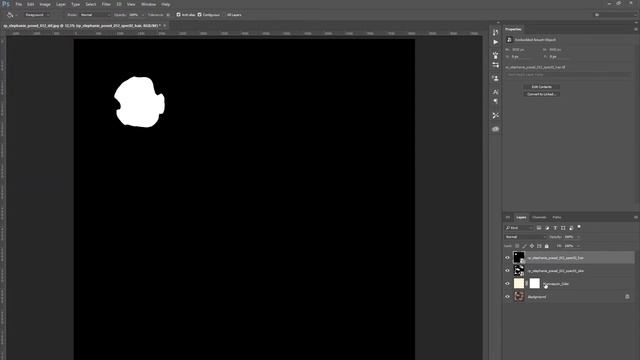The image size is (640, 360).
Task: Close the open document tab
Action: [164, 25]
